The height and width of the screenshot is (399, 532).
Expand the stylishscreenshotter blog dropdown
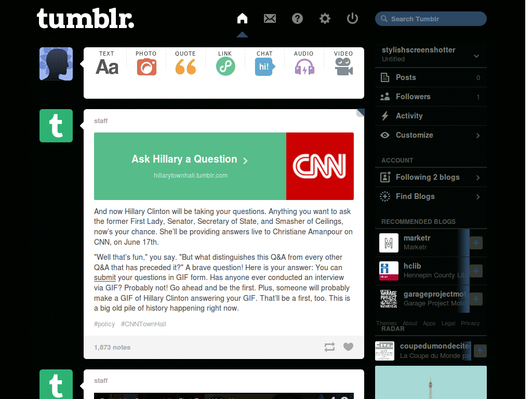point(476,56)
